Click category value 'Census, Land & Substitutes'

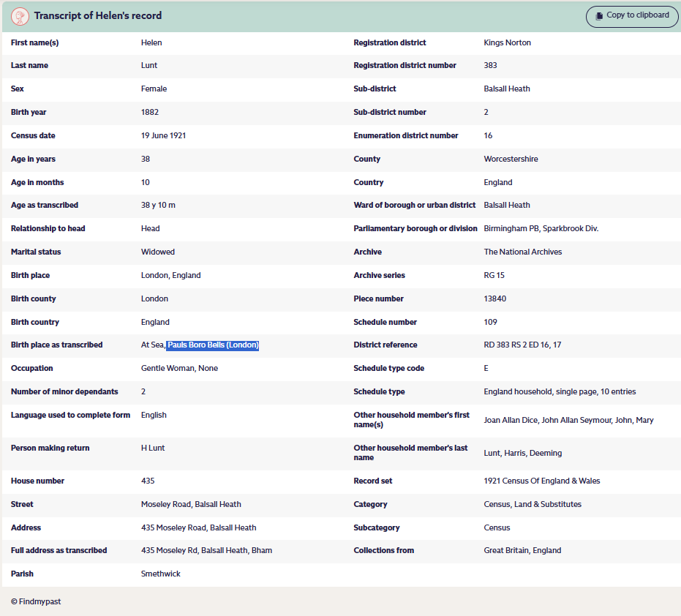(533, 504)
